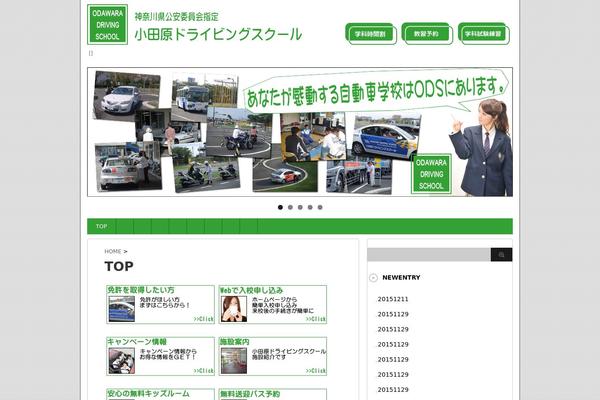Click the TOP item in green navigation bar
The height and width of the screenshot is (400, 600).
point(101,226)
